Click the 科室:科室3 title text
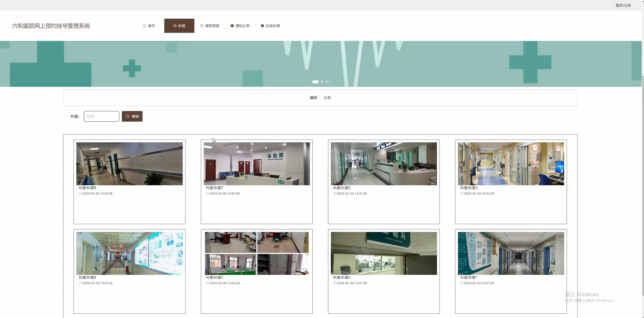Image resolution: width=644 pixels, height=318 pixels. point(215,277)
